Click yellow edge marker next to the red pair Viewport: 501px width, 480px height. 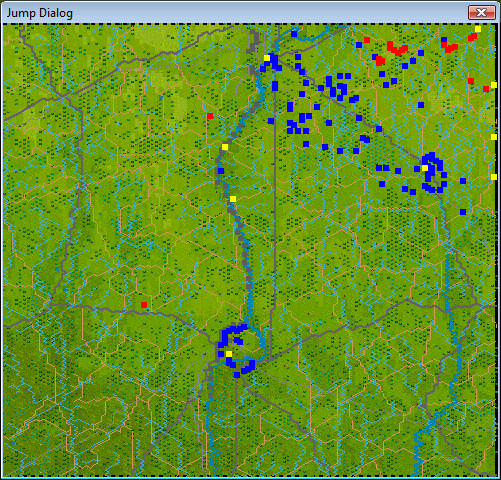coord(494,85)
